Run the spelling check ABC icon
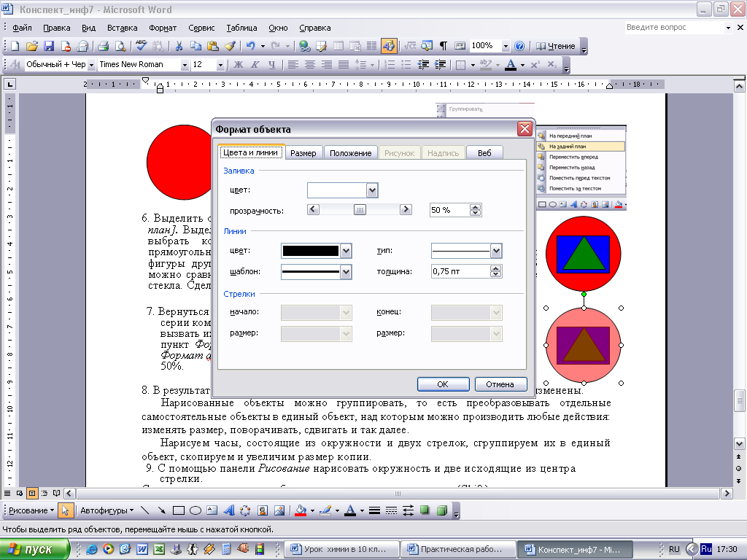The height and width of the screenshot is (560, 747). [x=141, y=46]
